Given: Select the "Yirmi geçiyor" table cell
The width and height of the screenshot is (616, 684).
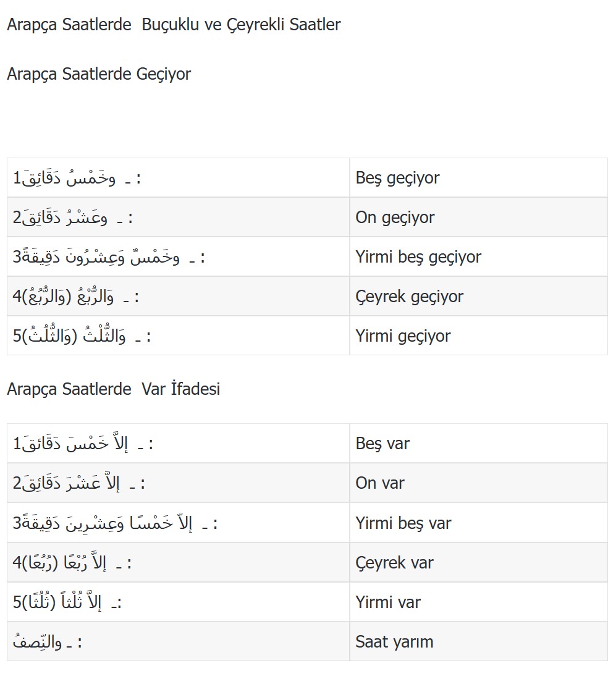Looking at the screenshot, I should (403, 336).
